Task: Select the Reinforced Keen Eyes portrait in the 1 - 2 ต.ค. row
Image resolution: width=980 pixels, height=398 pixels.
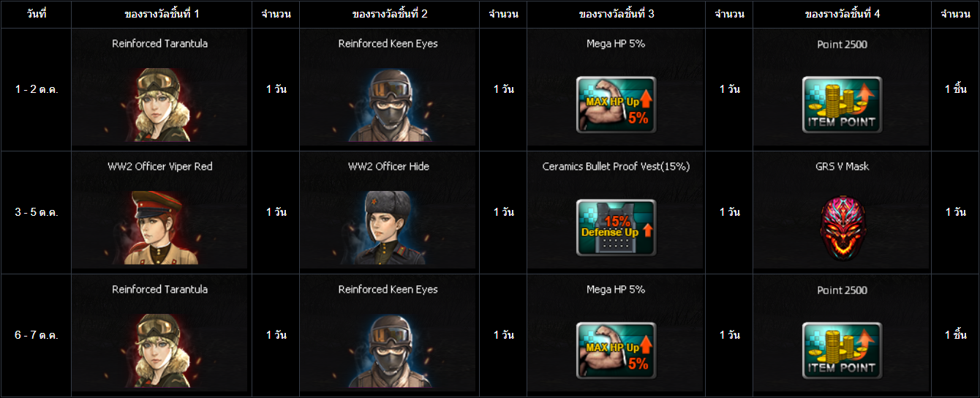Action: tap(388, 105)
